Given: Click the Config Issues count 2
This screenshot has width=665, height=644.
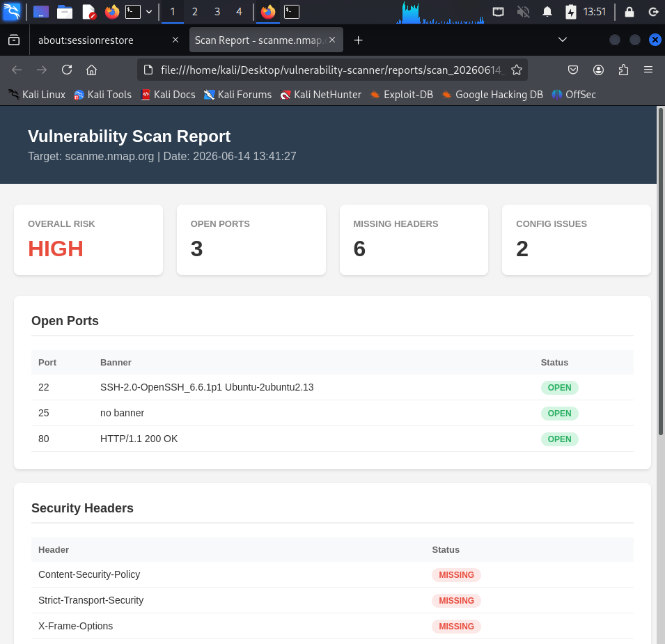Looking at the screenshot, I should (522, 249).
